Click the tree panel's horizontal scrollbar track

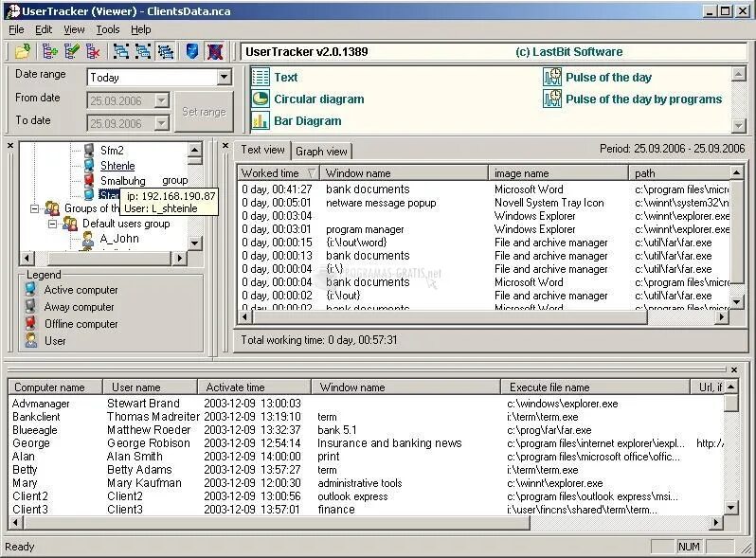tap(101, 258)
